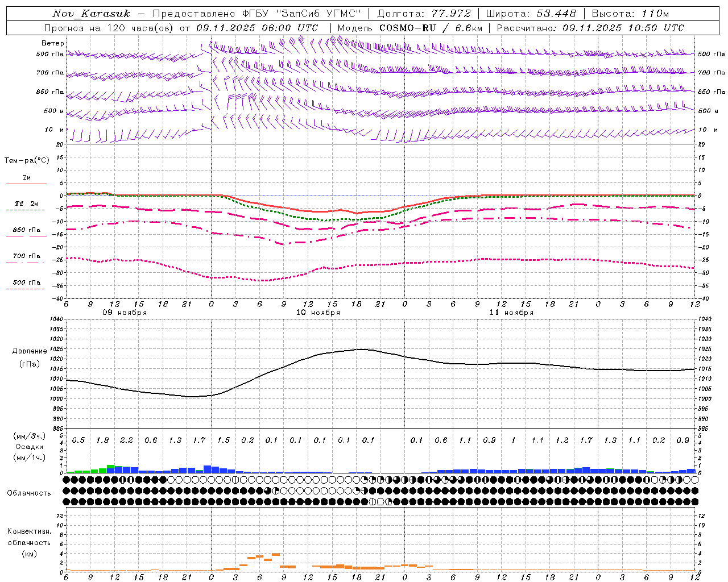Click the Долгота: 77.972 longitude value

point(424,14)
